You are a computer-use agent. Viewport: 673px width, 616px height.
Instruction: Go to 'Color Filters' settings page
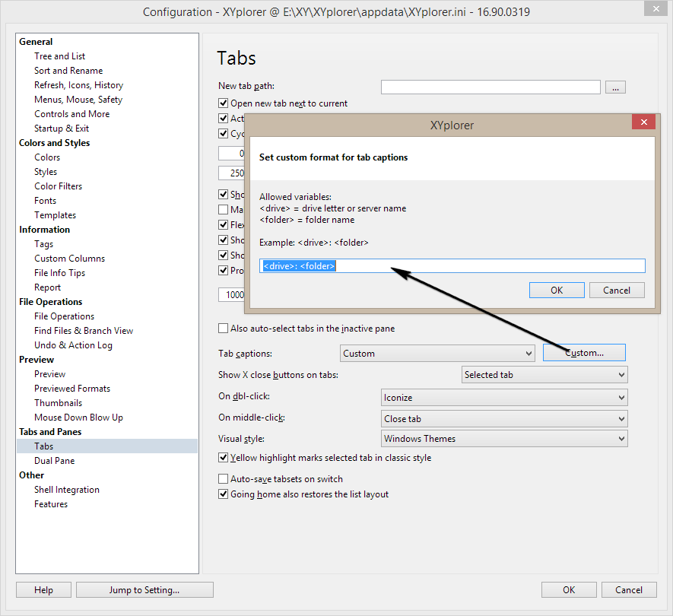point(58,186)
